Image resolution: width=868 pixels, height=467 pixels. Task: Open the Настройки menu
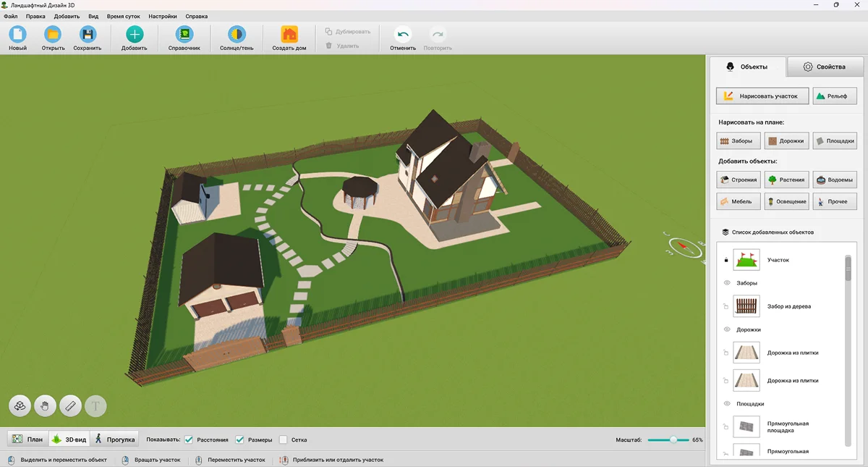coord(163,16)
